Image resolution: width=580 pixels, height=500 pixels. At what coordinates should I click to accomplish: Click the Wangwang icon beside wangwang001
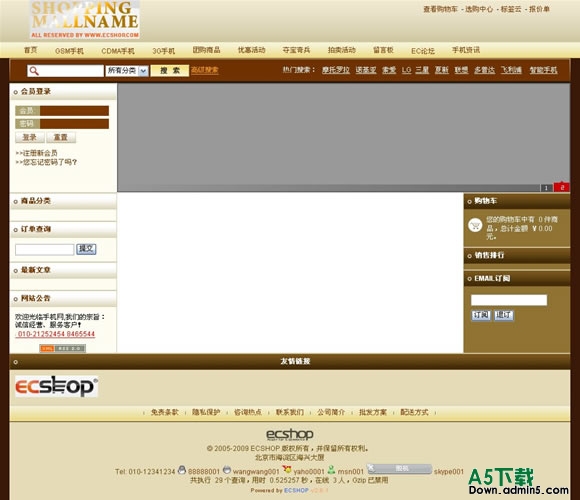[227, 470]
